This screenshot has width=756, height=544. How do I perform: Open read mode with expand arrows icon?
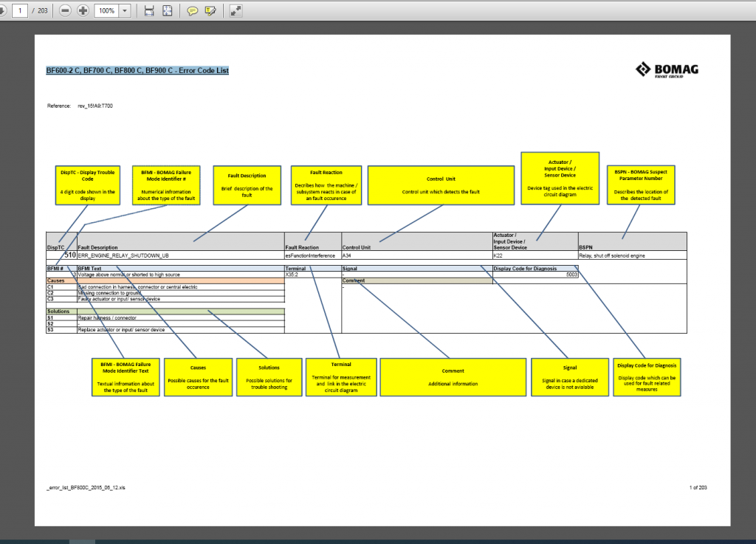point(236,11)
